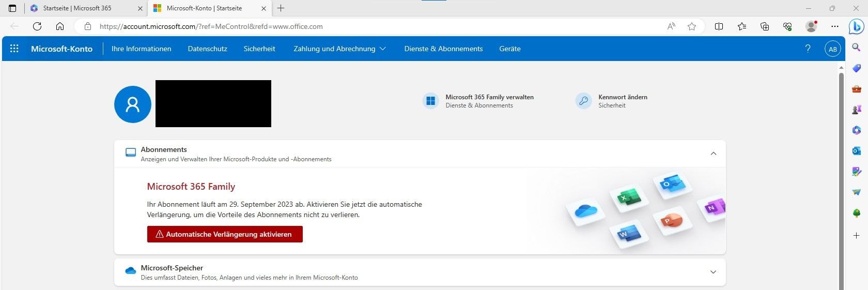Open Edge settings and more menu
The height and width of the screenshot is (290, 868).
point(835,26)
